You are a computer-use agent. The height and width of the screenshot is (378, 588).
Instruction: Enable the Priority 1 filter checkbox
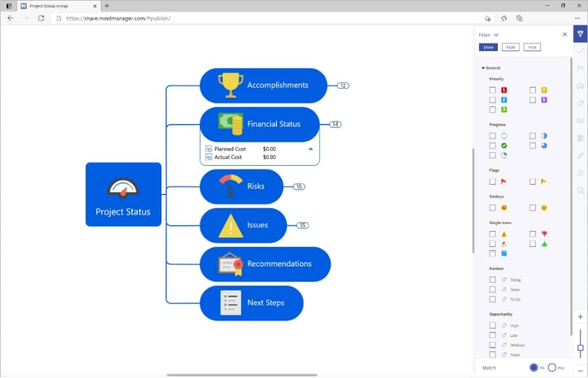click(x=493, y=90)
